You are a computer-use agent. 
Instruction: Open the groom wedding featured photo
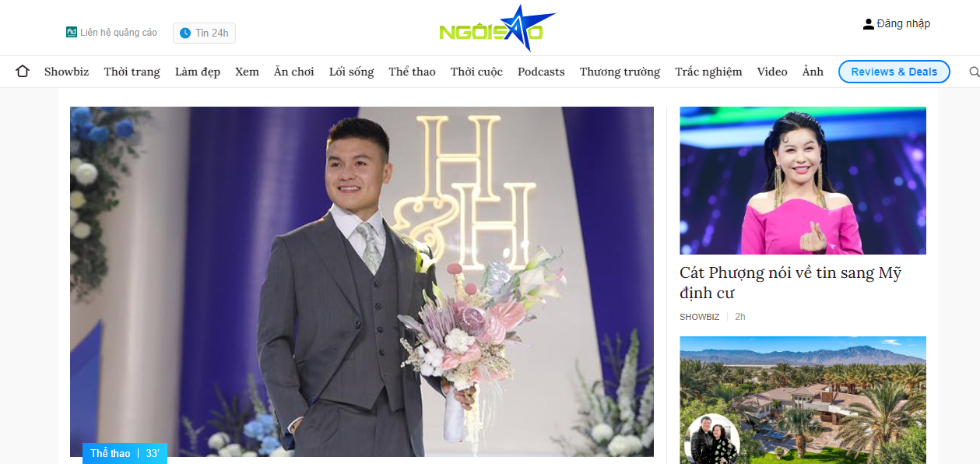(x=362, y=282)
